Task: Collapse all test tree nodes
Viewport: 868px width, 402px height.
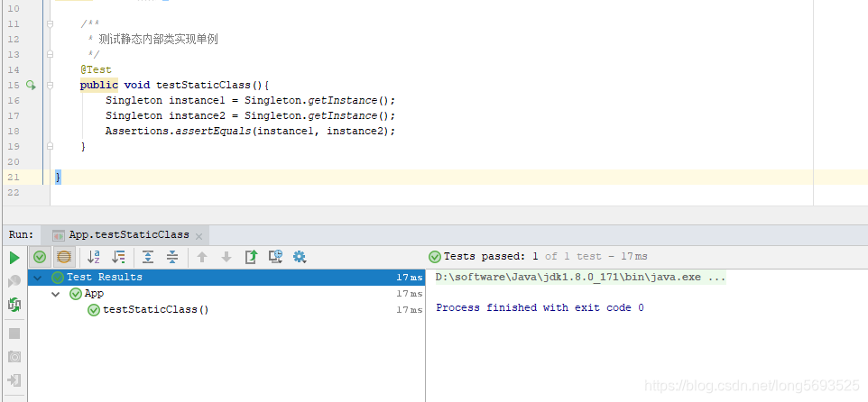Action: pyautogui.click(x=172, y=257)
